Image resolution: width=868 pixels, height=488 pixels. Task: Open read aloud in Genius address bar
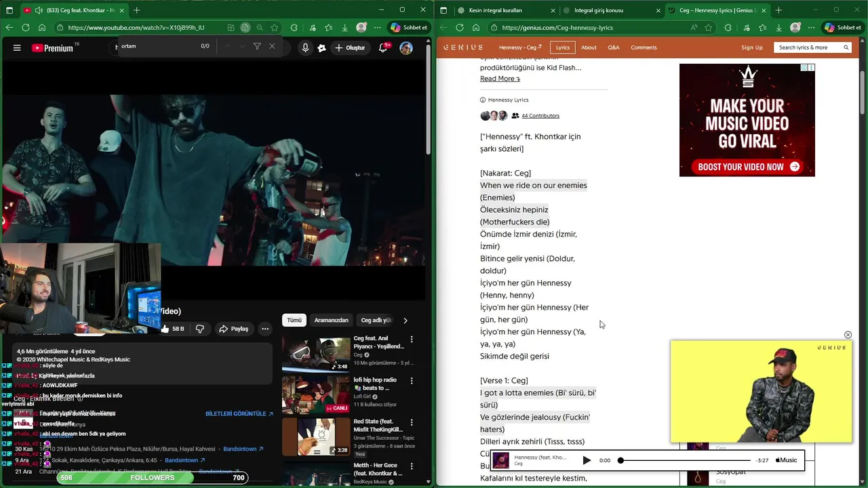pos(694,28)
